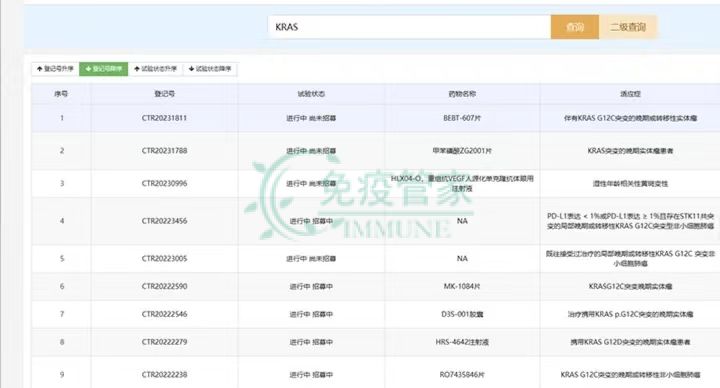Select the green 登记号降序 sort button
Image resolution: width=720 pixels, height=388 pixels.
point(104,69)
